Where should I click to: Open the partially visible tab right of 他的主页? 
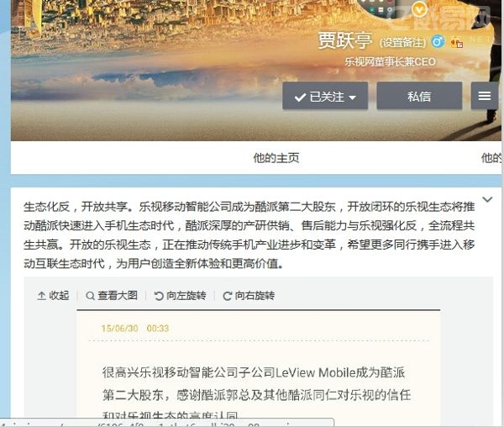coord(491,158)
